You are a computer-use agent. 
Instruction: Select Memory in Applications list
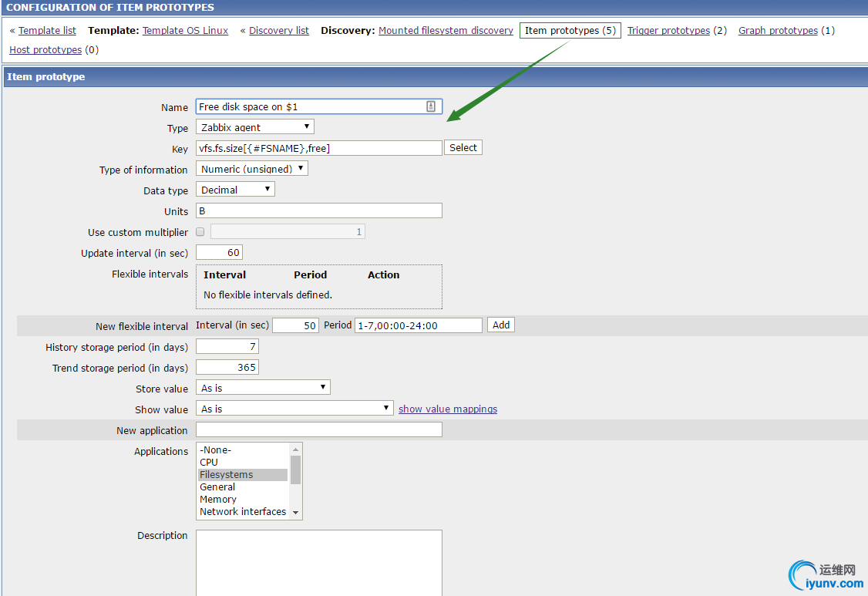tap(243, 499)
